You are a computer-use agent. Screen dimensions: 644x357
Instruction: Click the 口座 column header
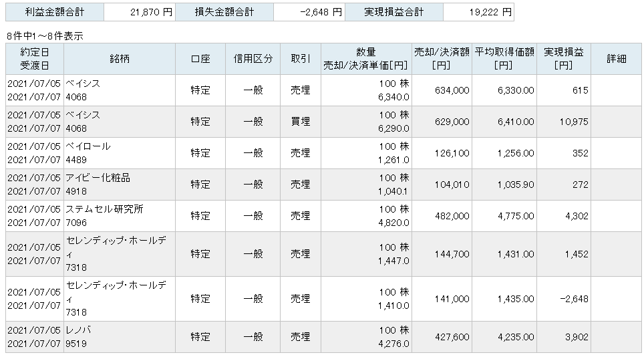(x=200, y=59)
